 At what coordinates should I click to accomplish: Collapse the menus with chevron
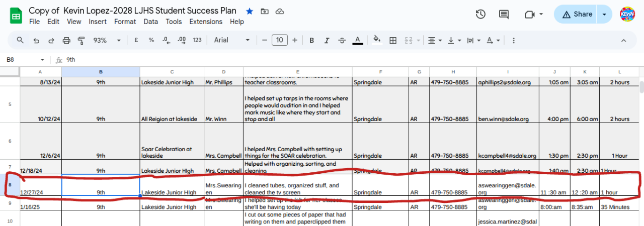point(623,40)
